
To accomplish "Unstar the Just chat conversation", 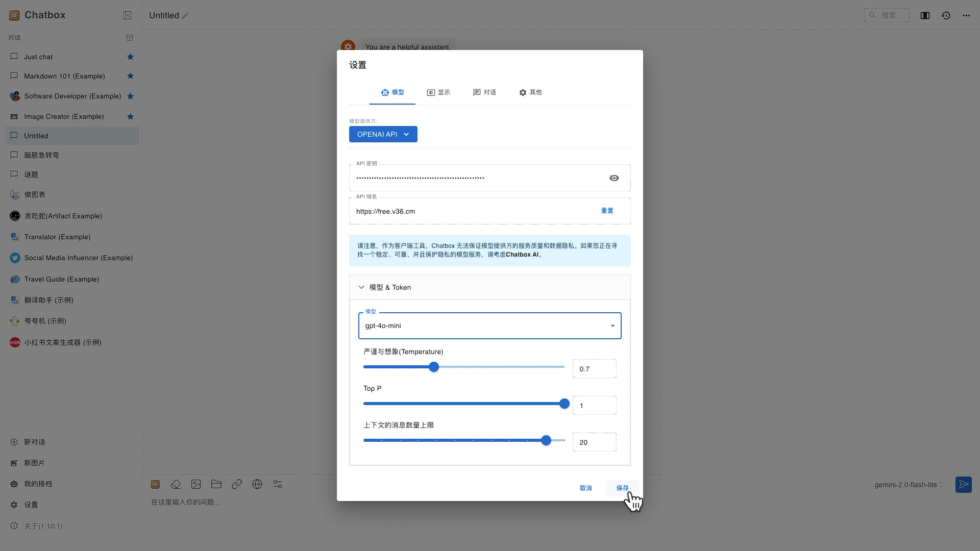I will (x=130, y=57).
